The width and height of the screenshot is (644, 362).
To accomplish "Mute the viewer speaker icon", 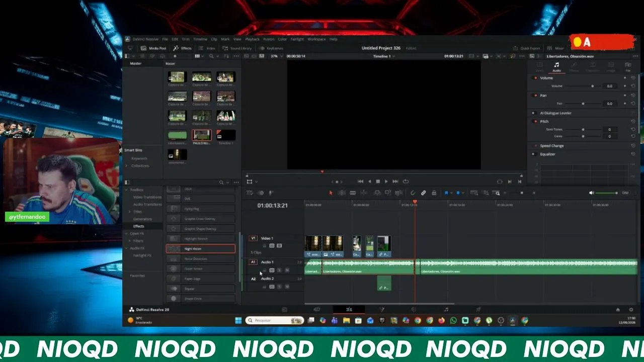I will point(592,193).
